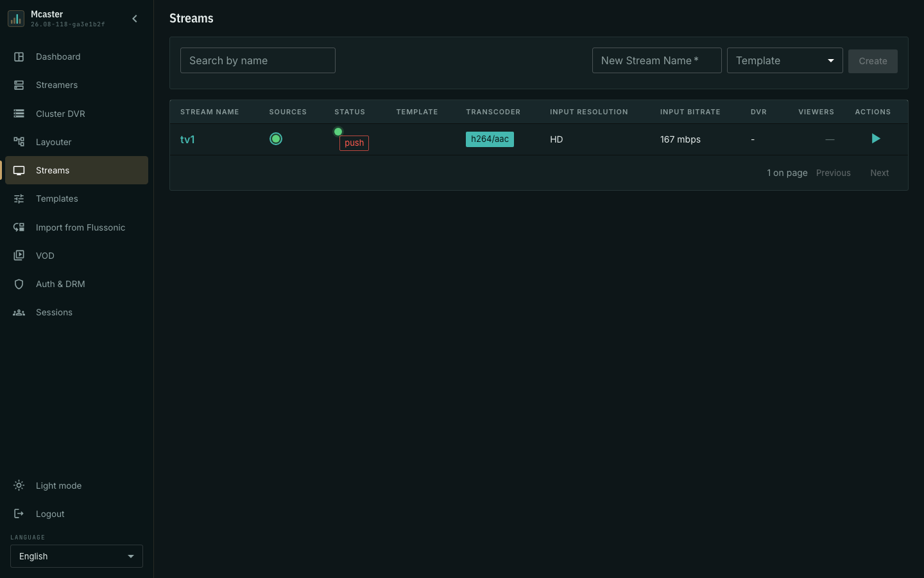This screenshot has height=578, width=924.
Task: Open the Template dropdown
Action: click(785, 60)
